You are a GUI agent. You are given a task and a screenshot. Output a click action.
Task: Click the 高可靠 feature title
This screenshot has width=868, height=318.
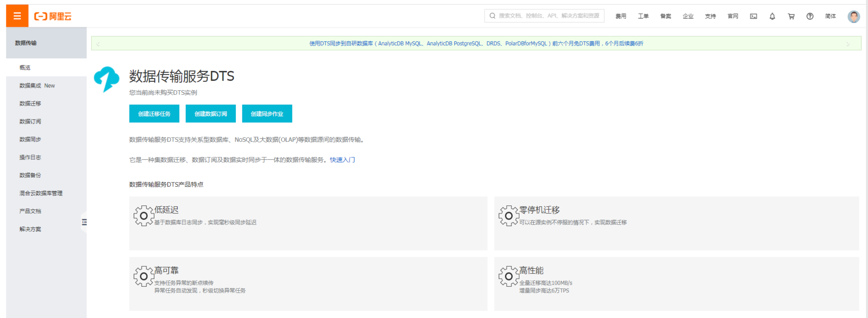point(166,271)
